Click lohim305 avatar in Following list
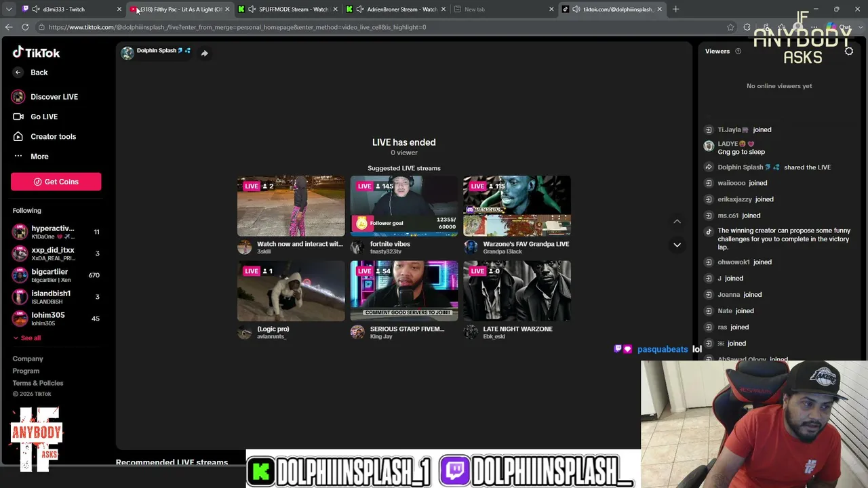Viewport: 868px width, 488px height. 20,319
